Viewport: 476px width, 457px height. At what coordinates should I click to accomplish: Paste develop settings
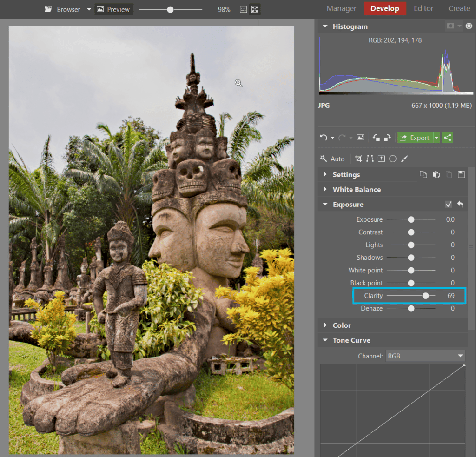(436, 174)
